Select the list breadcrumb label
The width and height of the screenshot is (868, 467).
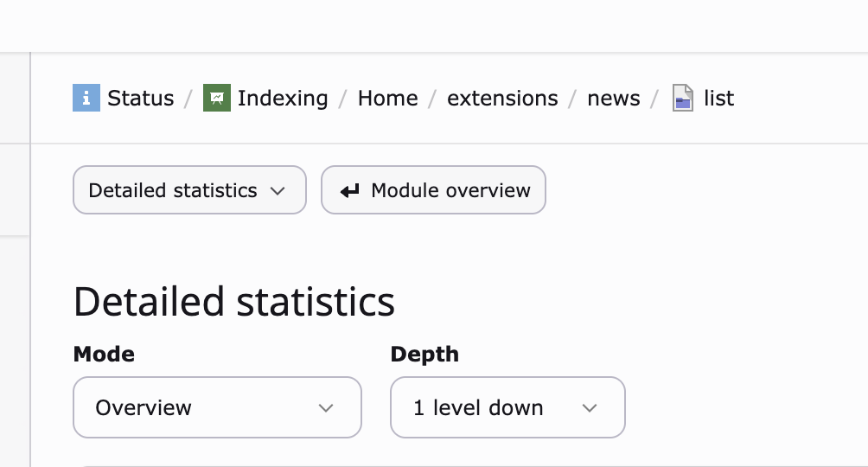click(718, 99)
